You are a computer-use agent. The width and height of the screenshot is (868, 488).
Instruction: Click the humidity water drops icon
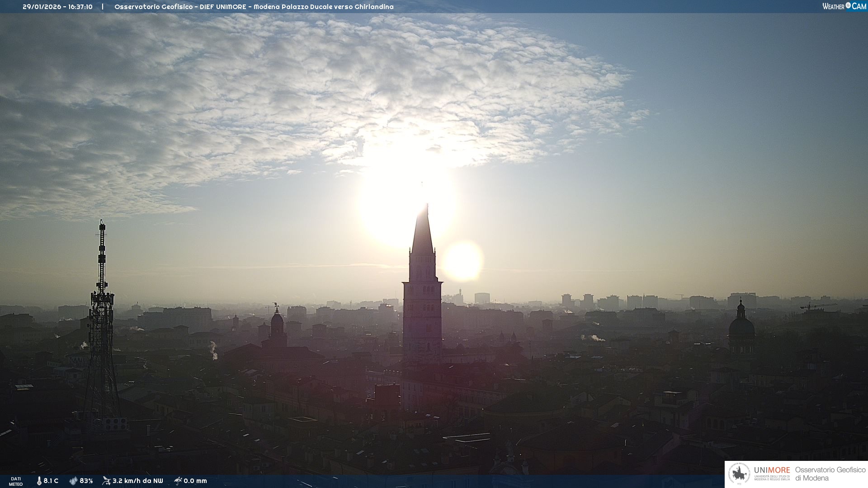[73, 481]
